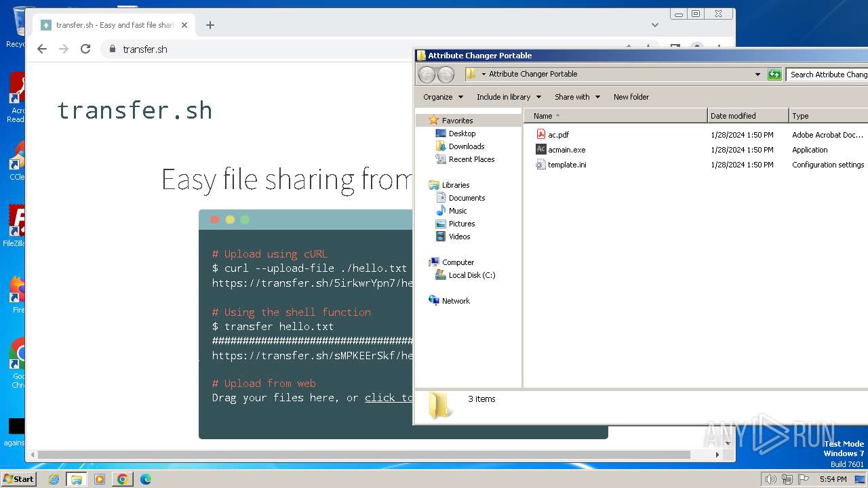Open the Organize dropdown menu
This screenshot has height=488, width=868.
443,97
